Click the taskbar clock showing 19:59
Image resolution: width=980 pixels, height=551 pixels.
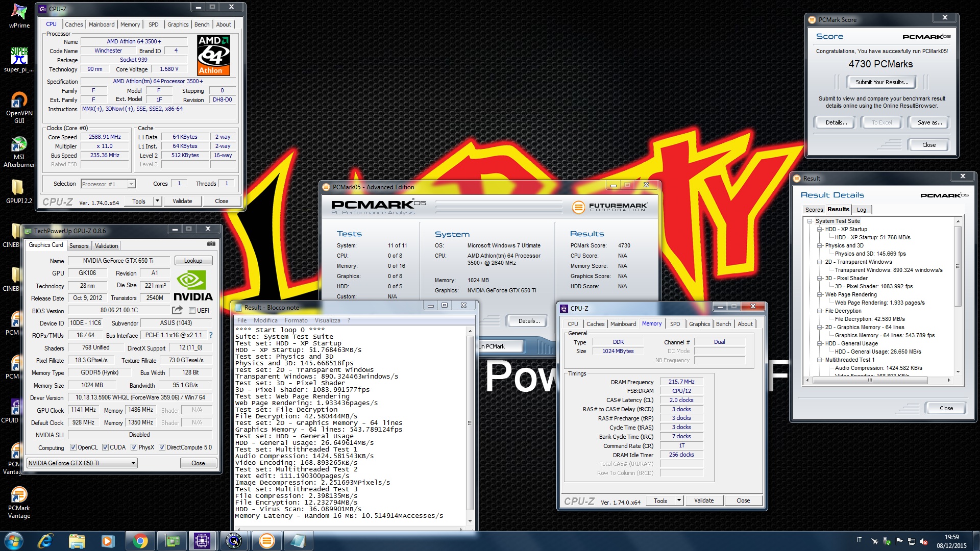pyautogui.click(x=951, y=541)
